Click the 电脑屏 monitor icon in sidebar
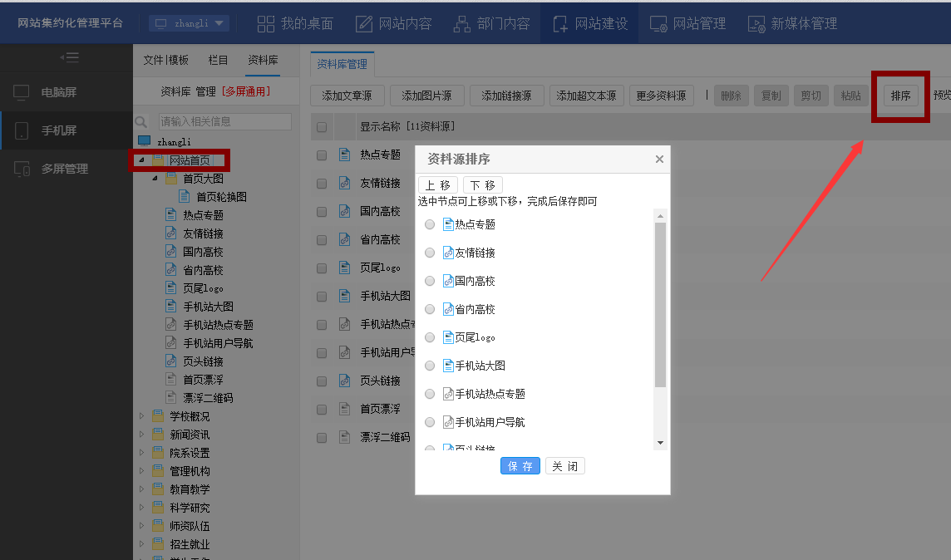Viewport: 951px width, 560px height. pos(22,92)
